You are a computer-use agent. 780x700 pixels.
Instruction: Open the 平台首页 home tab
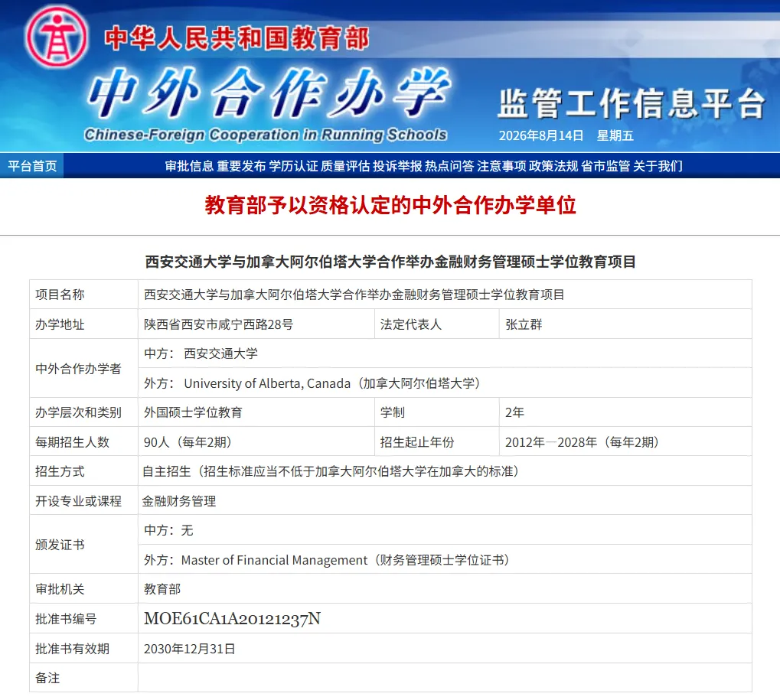[x=32, y=165]
